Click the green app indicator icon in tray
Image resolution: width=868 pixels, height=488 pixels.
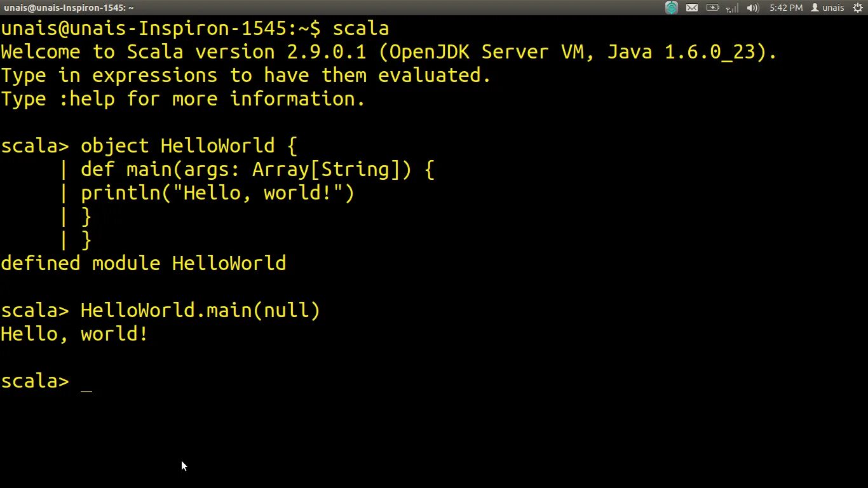click(x=672, y=8)
